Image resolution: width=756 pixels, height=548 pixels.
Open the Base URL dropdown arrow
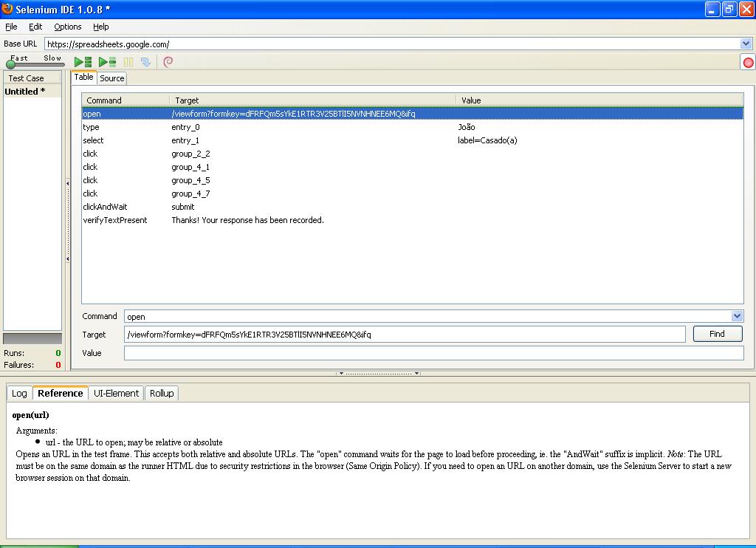click(746, 44)
